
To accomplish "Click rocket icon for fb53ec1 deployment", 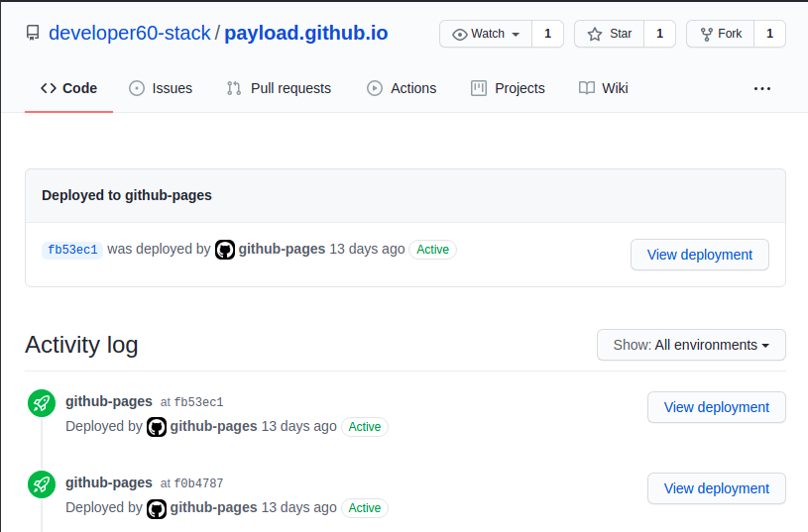I will 42,403.
